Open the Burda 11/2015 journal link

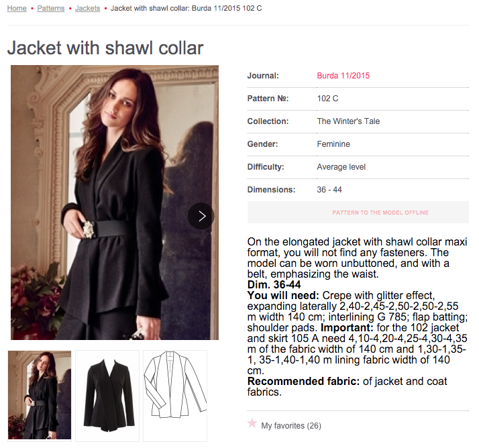343,75
